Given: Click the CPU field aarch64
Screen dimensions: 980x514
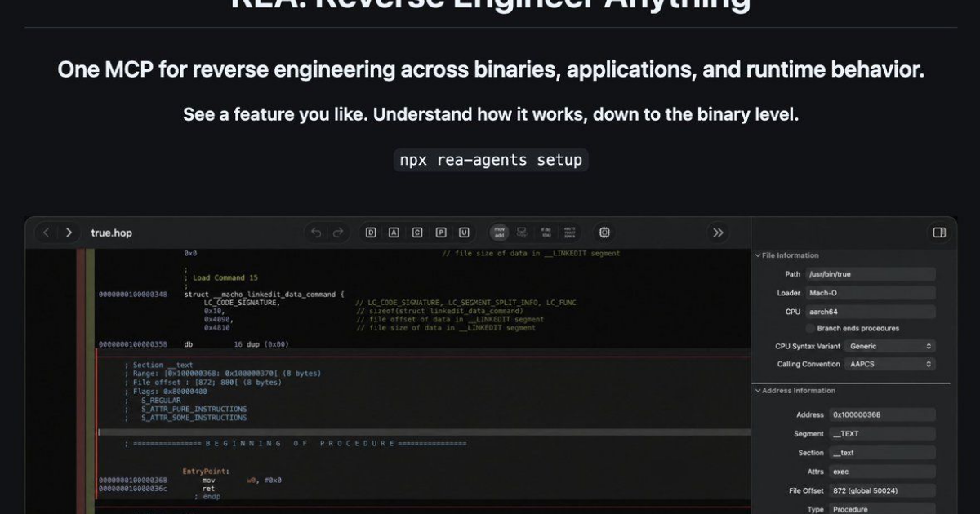Looking at the screenshot, I should (x=871, y=312).
